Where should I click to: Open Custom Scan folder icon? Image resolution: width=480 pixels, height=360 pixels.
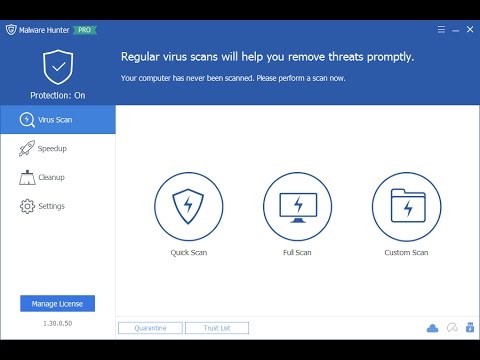tap(406, 206)
